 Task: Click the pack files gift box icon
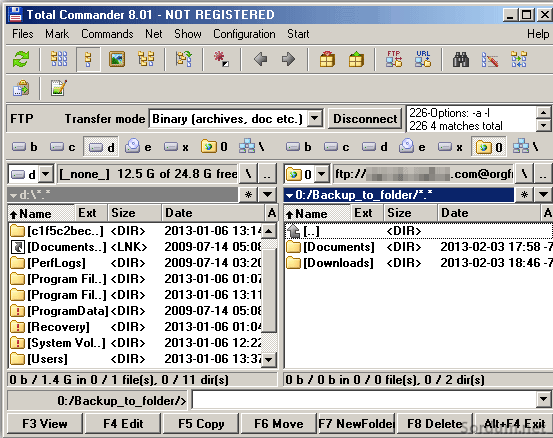pyautogui.click(x=327, y=59)
